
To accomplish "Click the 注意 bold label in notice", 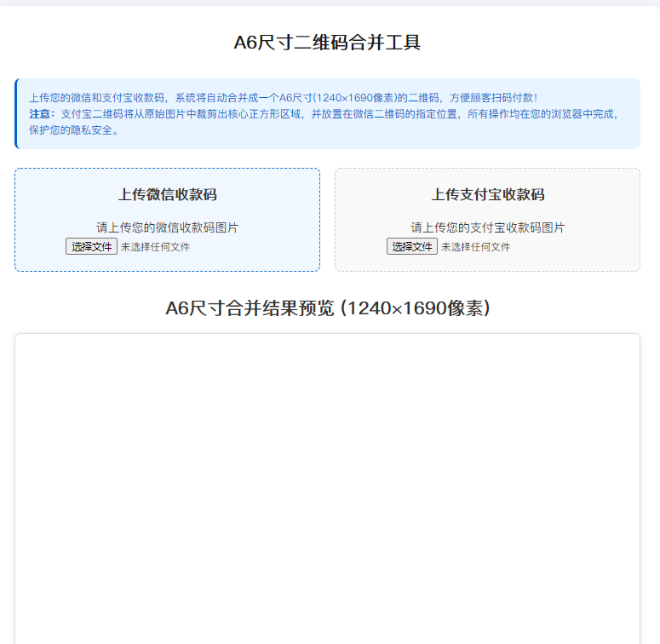I will point(40,114).
